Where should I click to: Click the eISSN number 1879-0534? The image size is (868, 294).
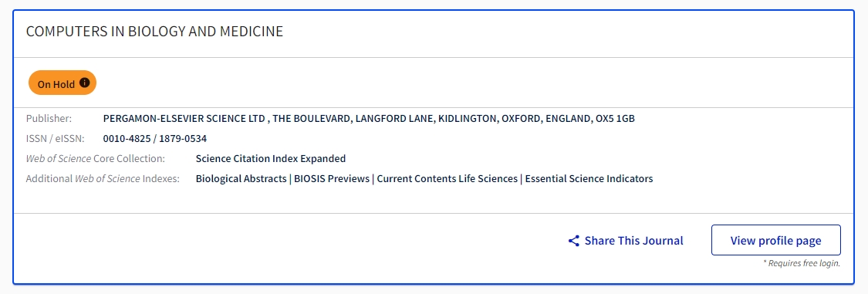click(x=183, y=138)
